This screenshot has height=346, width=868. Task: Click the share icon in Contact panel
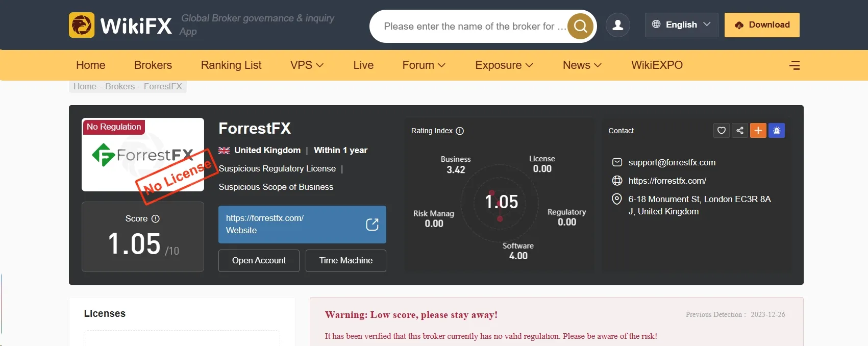pyautogui.click(x=740, y=131)
